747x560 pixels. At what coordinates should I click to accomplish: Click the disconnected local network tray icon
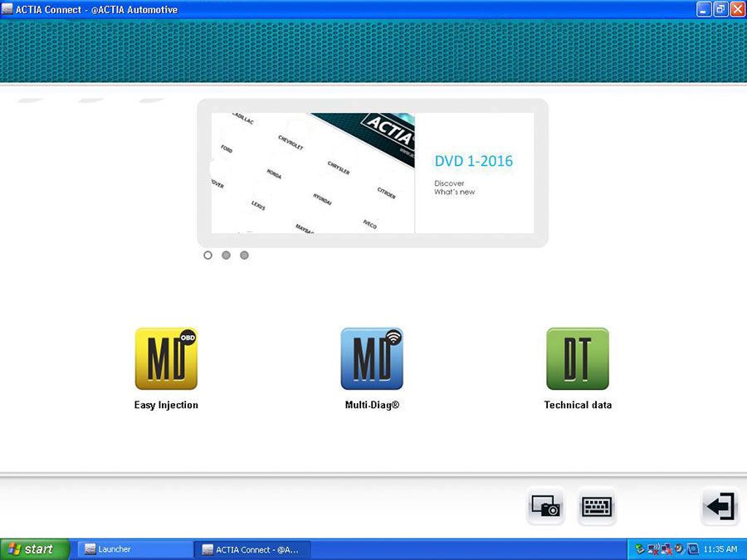click(666, 549)
